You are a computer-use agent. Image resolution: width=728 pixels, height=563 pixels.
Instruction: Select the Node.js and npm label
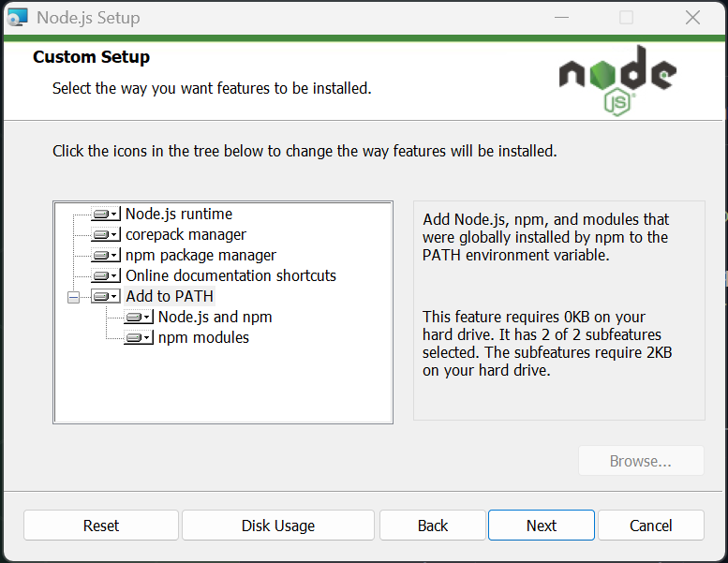click(x=215, y=317)
